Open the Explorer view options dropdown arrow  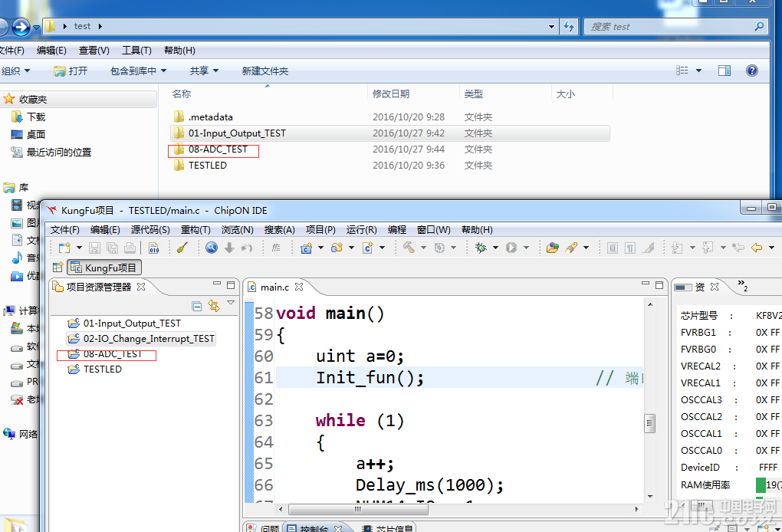point(698,71)
